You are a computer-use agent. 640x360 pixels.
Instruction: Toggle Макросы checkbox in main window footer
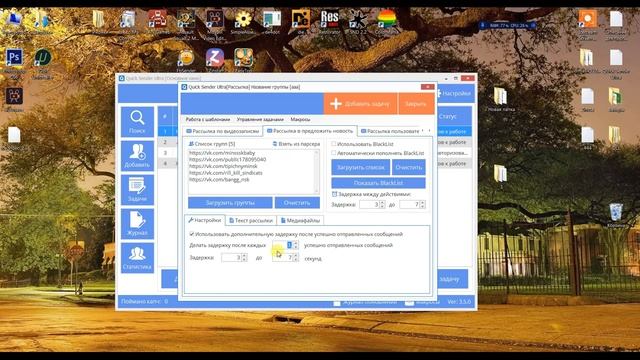point(409,302)
